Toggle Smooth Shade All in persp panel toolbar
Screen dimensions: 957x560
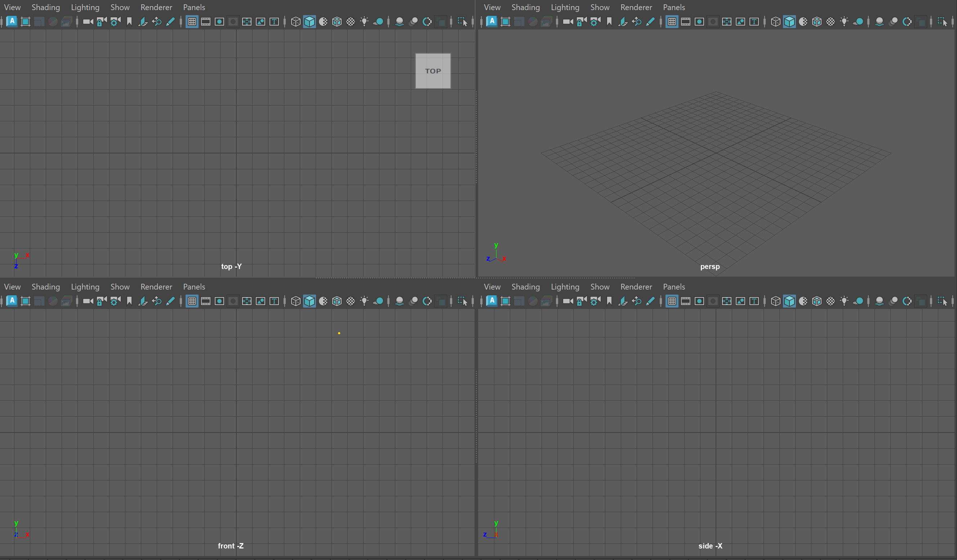(789, 22)
